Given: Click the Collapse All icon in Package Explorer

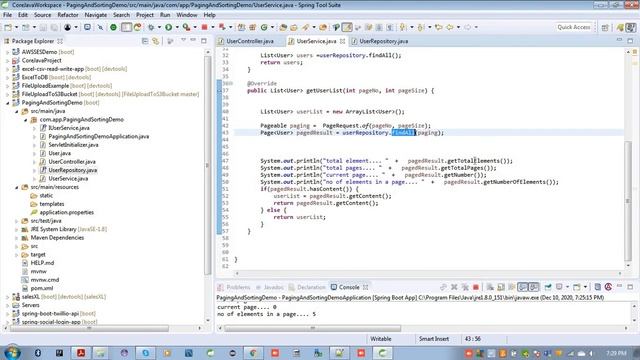Looking at the screenshot, I should point(145,41).
